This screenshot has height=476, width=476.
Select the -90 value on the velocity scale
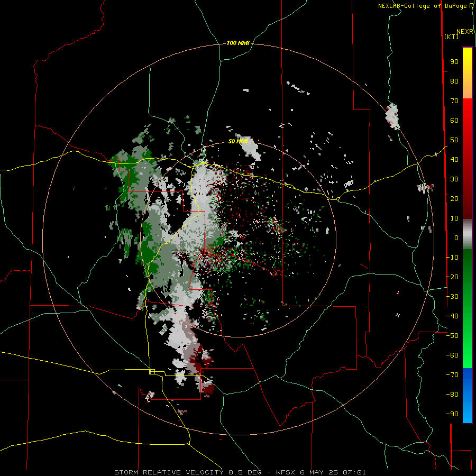point(452,414)
